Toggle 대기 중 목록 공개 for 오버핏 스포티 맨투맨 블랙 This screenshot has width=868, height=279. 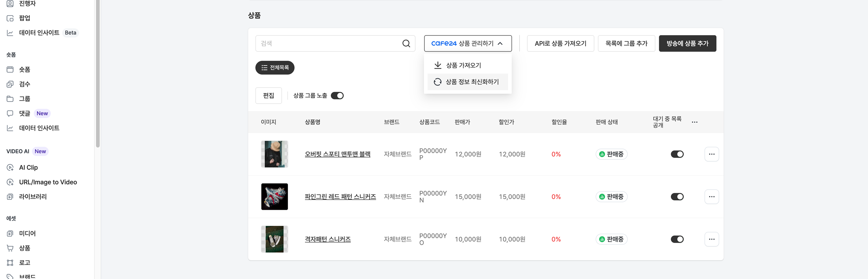(x=677, y=154)
